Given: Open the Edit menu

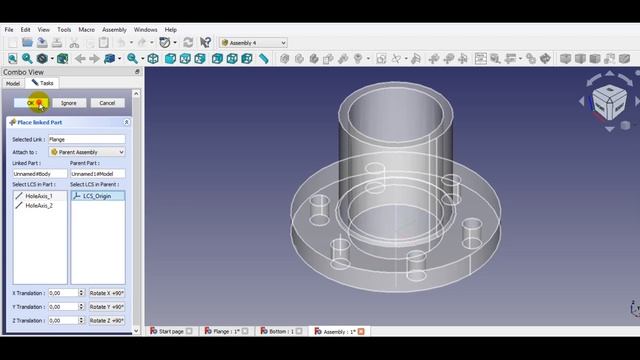Looking at the screenshot, I should coord(25,30).
